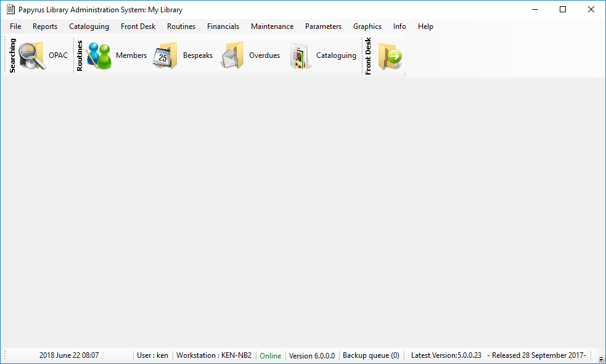The width and height of the screenshot is (606, 364).
Task: Click the Overdues envelope folder icon
Action: point(232,55)
